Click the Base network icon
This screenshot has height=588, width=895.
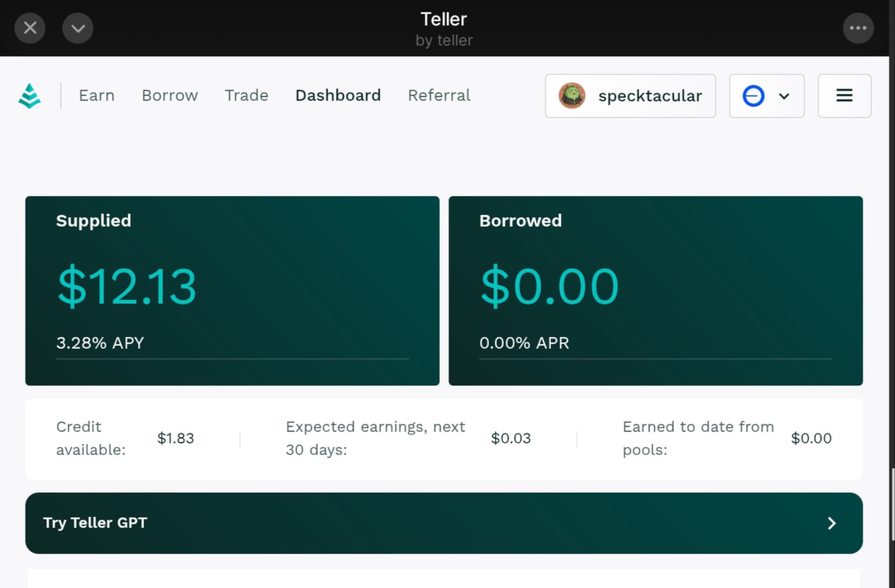(753, 96)
